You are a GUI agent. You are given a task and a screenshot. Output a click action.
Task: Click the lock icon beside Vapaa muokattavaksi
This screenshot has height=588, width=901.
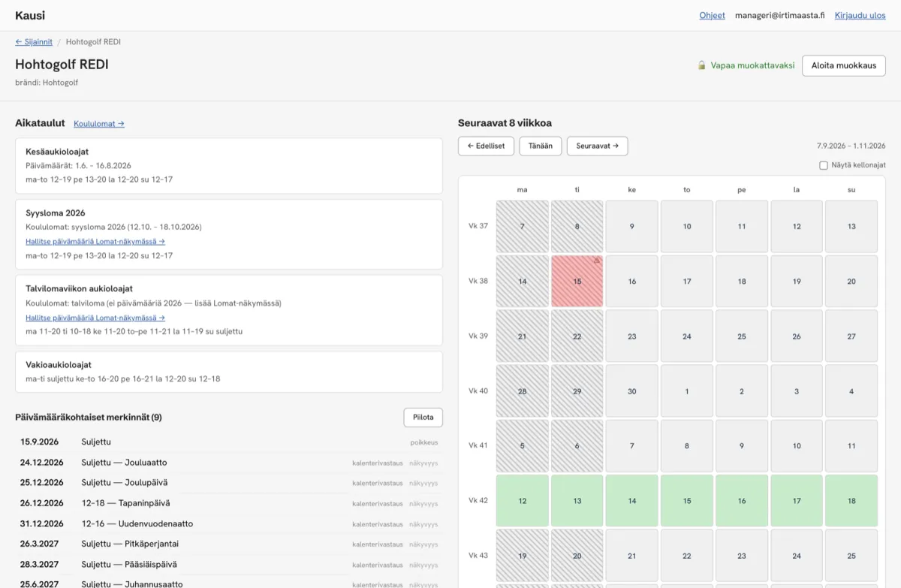[x=702, y=65]
